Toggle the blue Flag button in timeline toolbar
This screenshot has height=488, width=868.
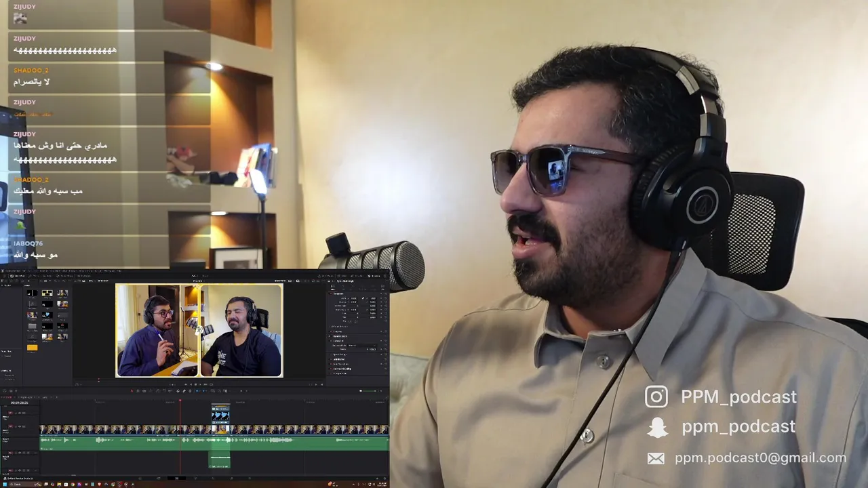[197, 391]
